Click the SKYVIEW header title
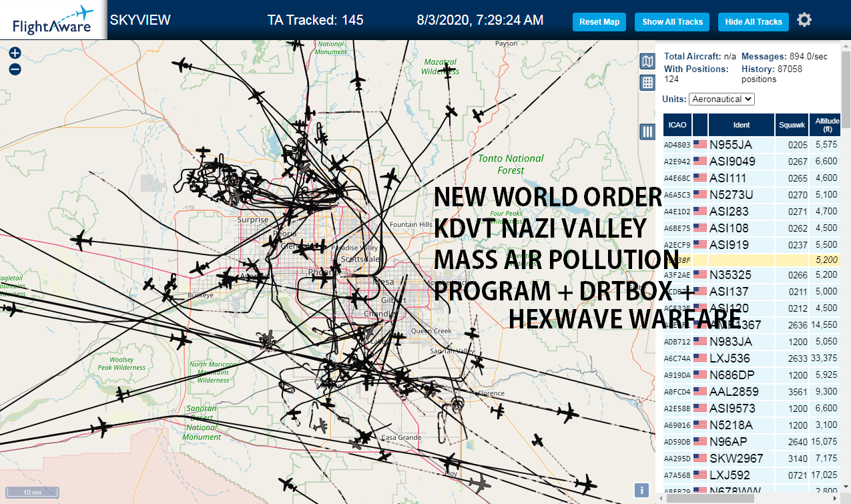The image size is (851, 504). coord(140,20)
